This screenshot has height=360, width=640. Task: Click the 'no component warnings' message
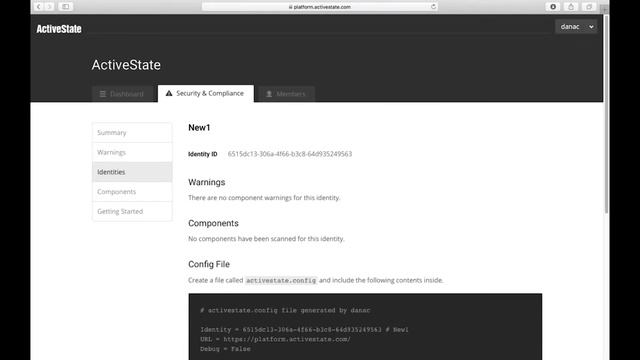pos(264,198)
